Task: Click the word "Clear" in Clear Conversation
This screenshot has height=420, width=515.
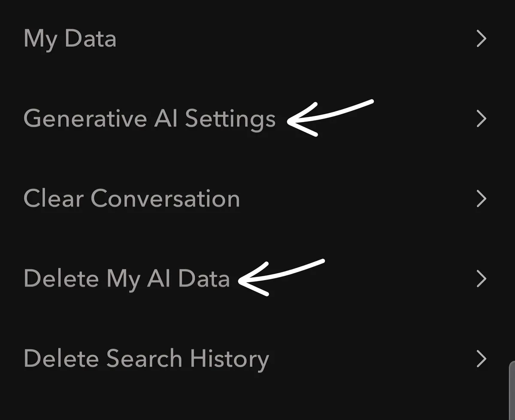Action: point(53,199)
